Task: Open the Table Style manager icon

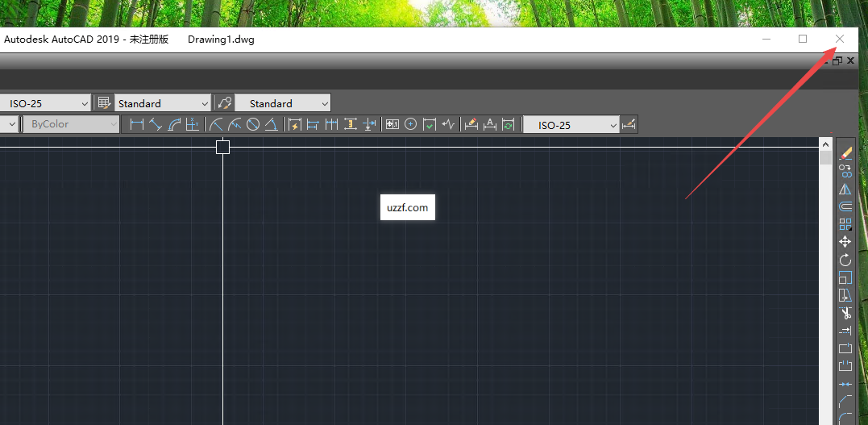Action: click(104, 103)
